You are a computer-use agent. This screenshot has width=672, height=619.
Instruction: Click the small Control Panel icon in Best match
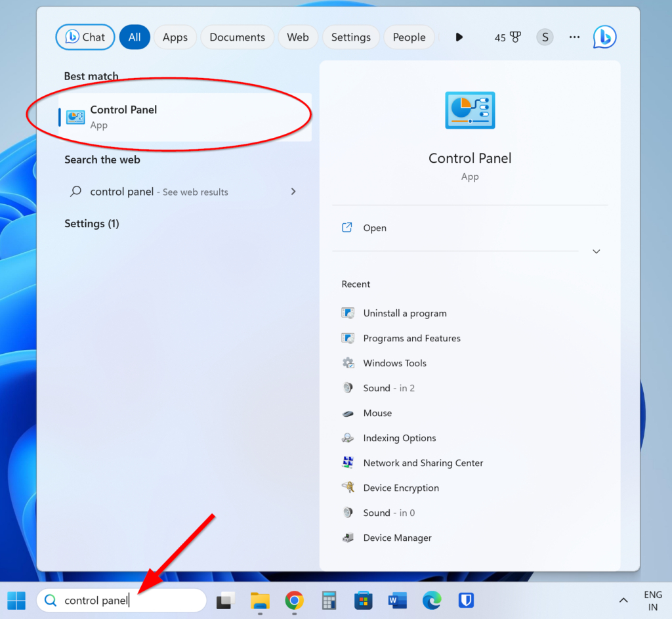pos(75,117)
